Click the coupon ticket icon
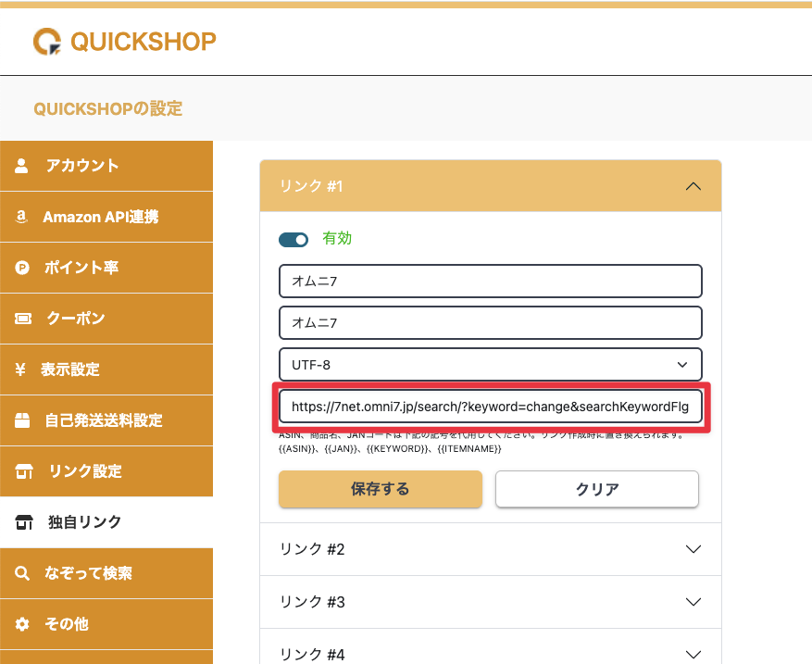812x664 pixels. 22,319
